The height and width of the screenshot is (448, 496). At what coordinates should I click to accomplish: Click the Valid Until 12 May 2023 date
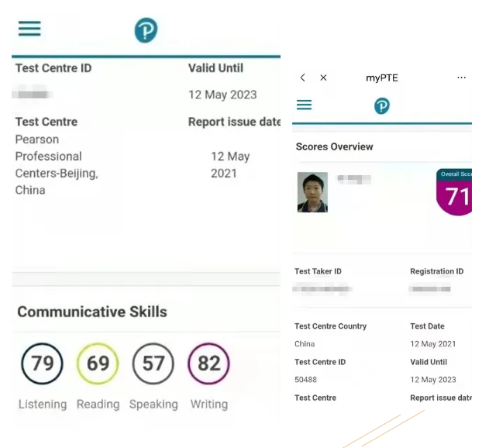pos(222,95)
